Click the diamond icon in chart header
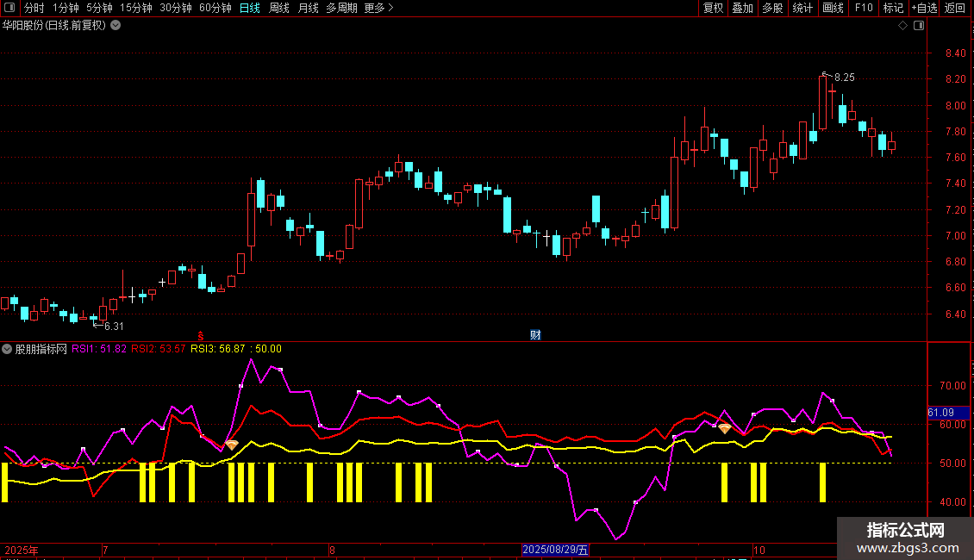The width and height of the screenshot is (974, 560). coord(903,26)
